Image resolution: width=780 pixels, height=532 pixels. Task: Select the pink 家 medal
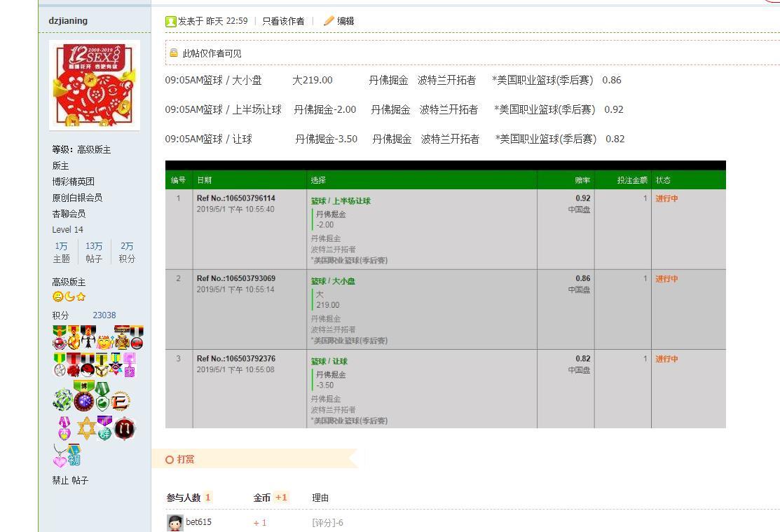coord(130,364)
